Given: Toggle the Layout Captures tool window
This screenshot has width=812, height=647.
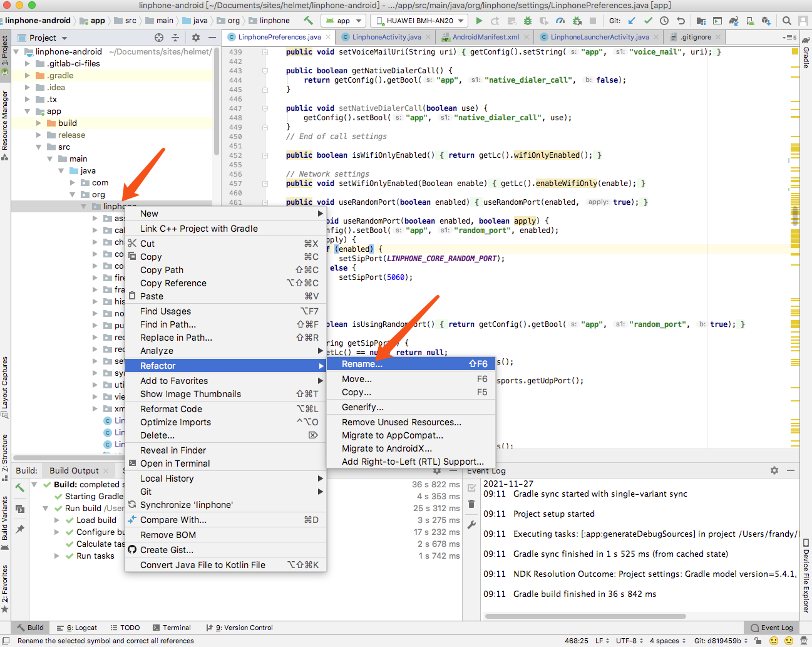Looking at the screenshot, I should [5, 388].
